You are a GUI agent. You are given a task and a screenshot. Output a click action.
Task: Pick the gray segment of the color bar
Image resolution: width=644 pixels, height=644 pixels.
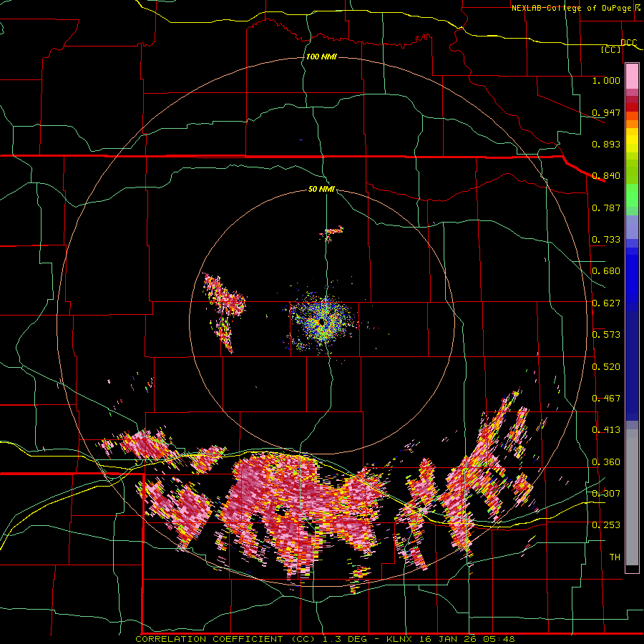point(632,497)
